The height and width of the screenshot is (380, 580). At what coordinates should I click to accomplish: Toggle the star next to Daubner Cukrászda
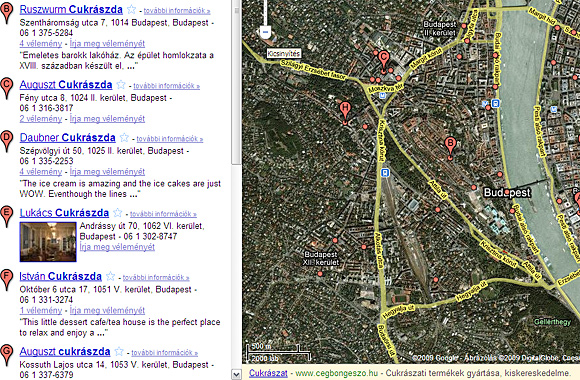[x=124, y=138]
